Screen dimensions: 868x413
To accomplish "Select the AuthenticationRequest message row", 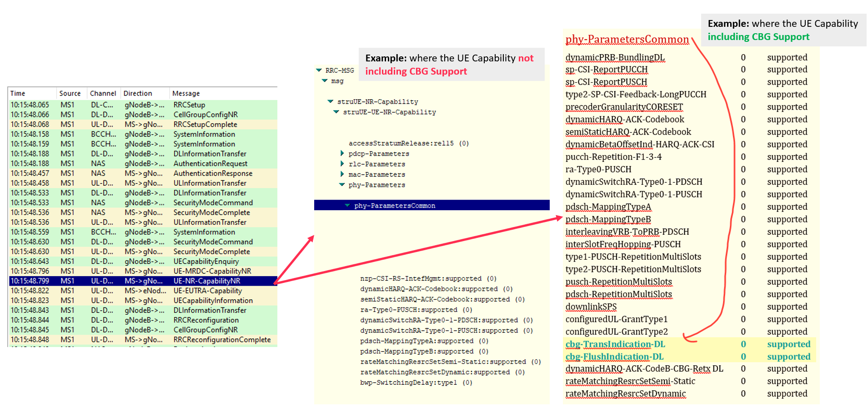I will (x=143, y=163).
